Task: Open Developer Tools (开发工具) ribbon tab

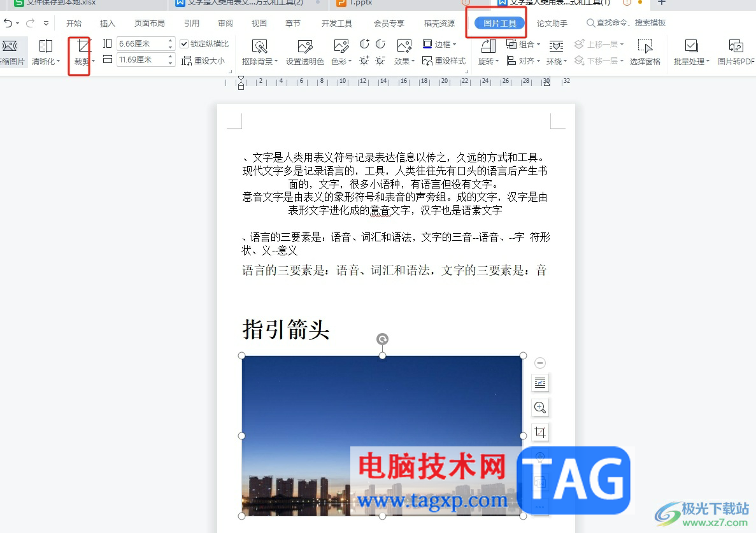Action: click(x=336, y=23)
